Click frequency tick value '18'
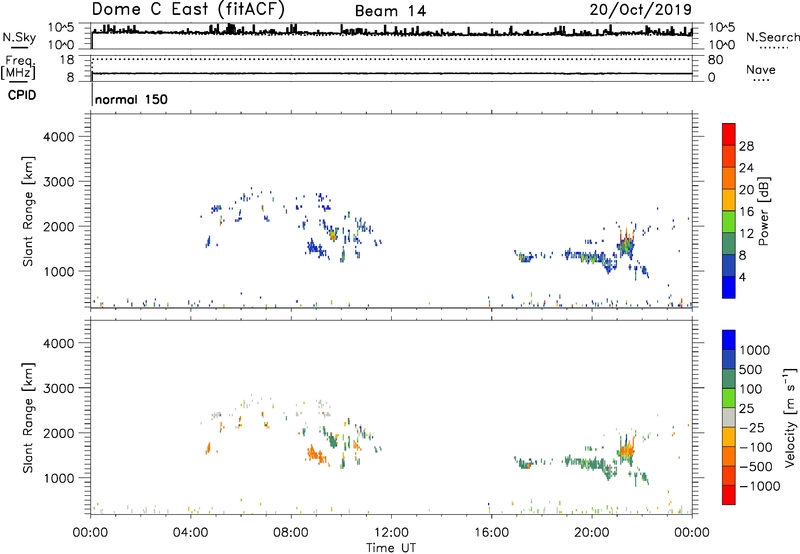This screenshot has height=554, width=800. click(67, 60)
